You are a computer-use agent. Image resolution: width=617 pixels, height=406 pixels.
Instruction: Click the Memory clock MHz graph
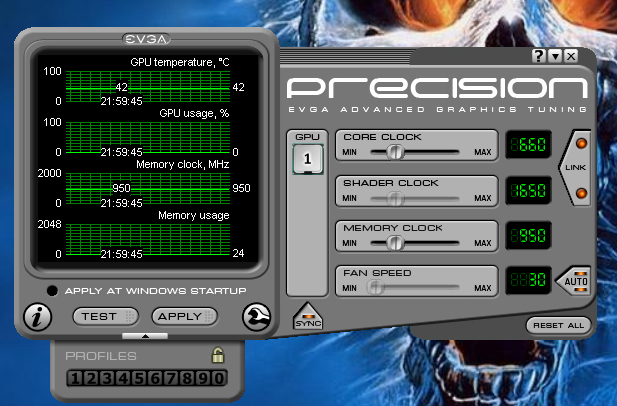point(148,188)
